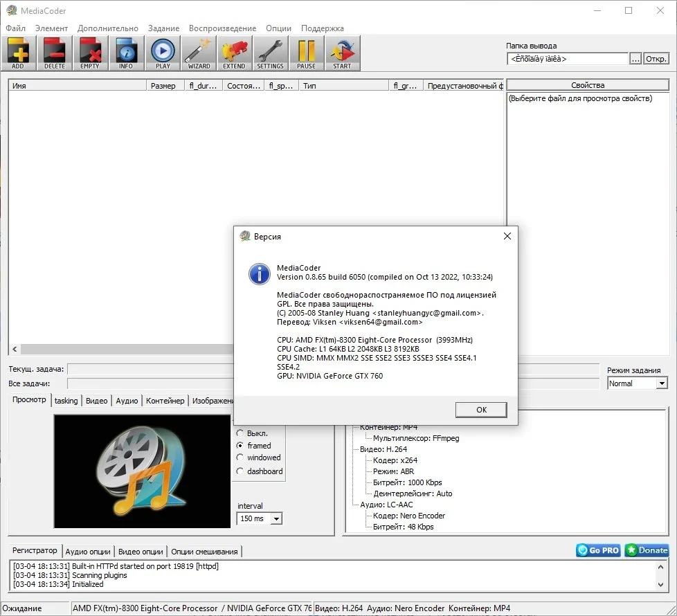Click the Текущ. задача progress bar
Screen dimensions: 677x616
tap(150, 369)
